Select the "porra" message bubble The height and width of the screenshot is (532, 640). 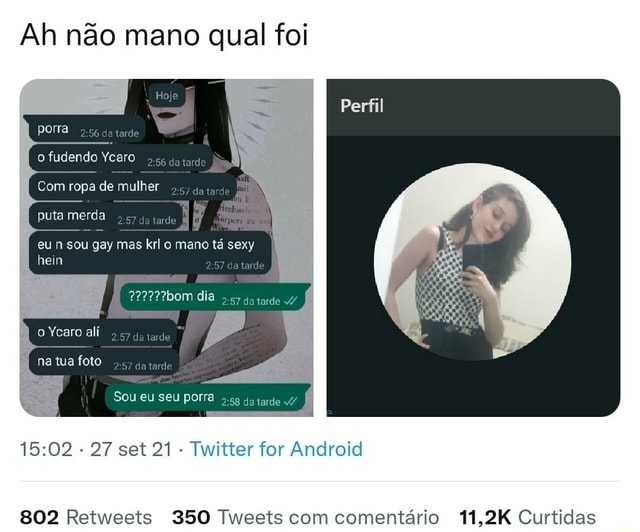pyautogui.click(x=87, y=129)
